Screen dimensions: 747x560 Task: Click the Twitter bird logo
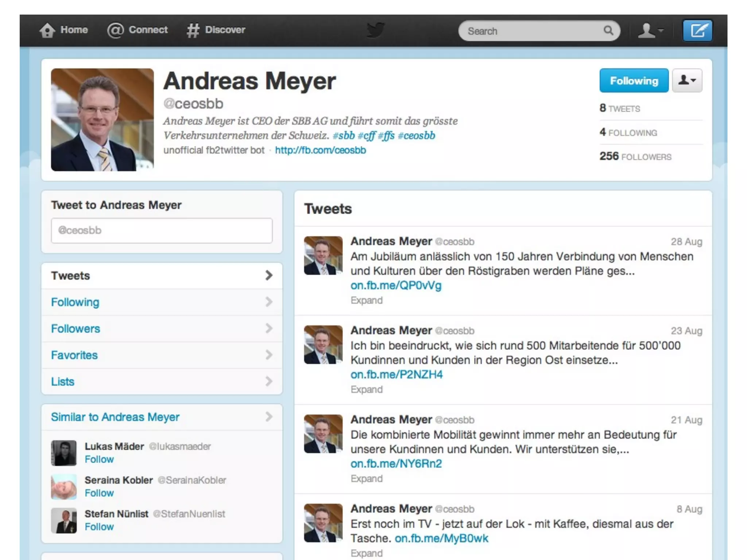click(375, 30)
